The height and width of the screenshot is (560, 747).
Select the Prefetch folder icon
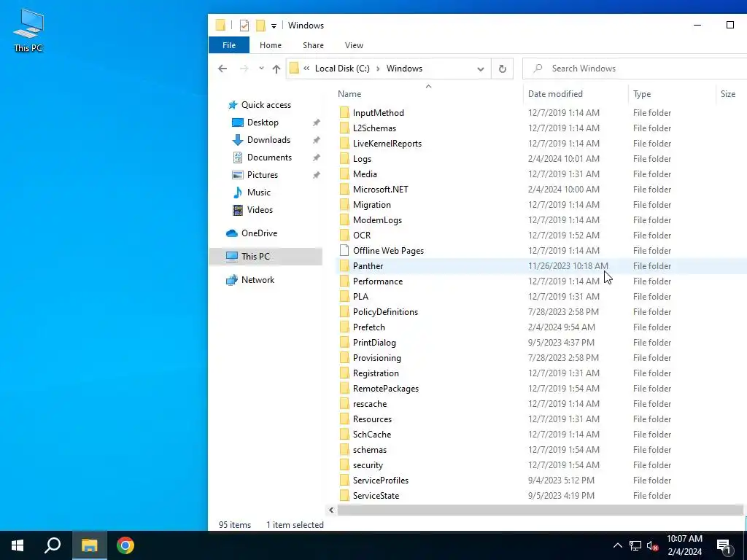point(344,327)
